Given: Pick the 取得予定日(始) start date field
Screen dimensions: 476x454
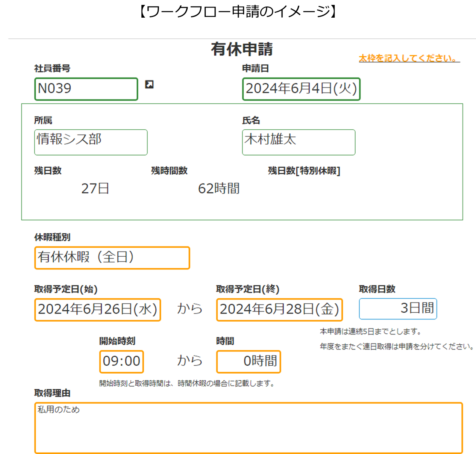Looking at the screenshot, I should [x=97, y=310].
